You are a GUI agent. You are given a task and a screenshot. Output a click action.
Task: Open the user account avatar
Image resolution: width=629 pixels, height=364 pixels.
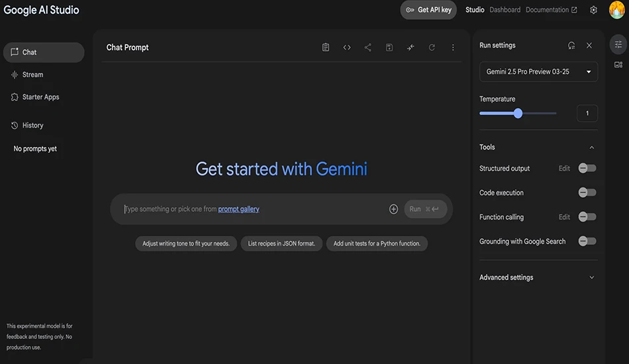coord(617,10)
